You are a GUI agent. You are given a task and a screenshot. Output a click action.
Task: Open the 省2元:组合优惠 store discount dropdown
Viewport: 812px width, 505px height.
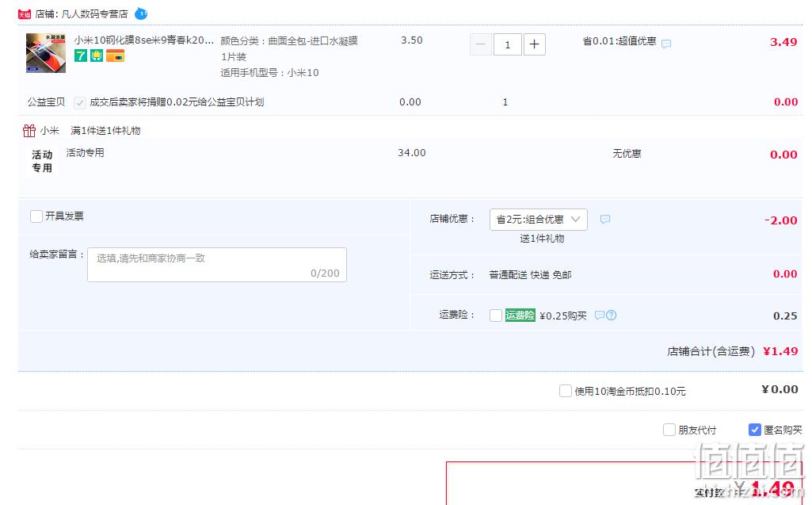coord(538,220)
